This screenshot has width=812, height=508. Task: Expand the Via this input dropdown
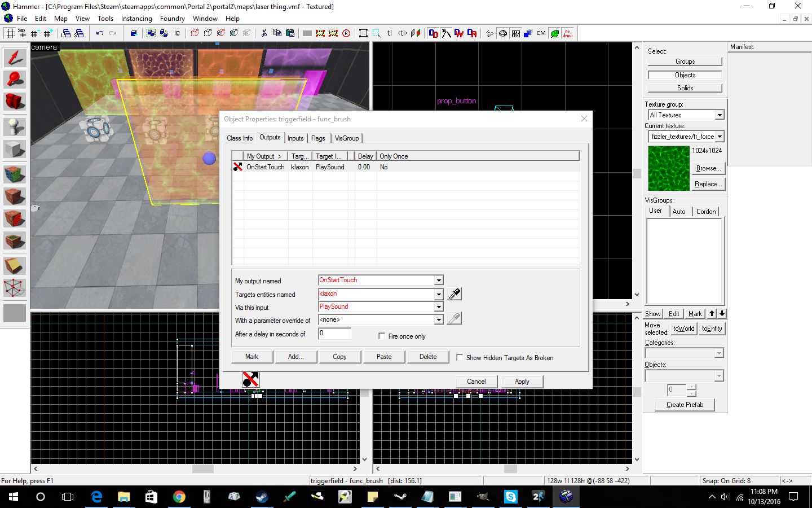click(439, 307)
